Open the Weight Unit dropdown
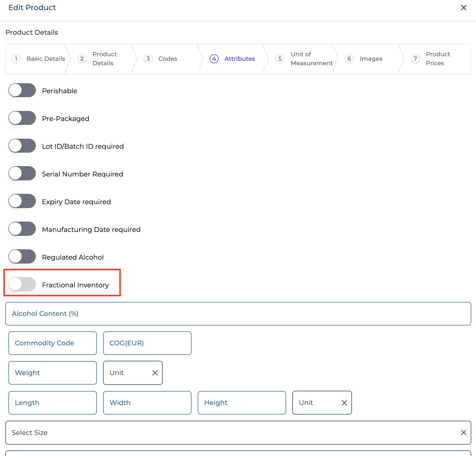Screen dimensions: 476x456 pyautogui.click(x=127, y=373)
